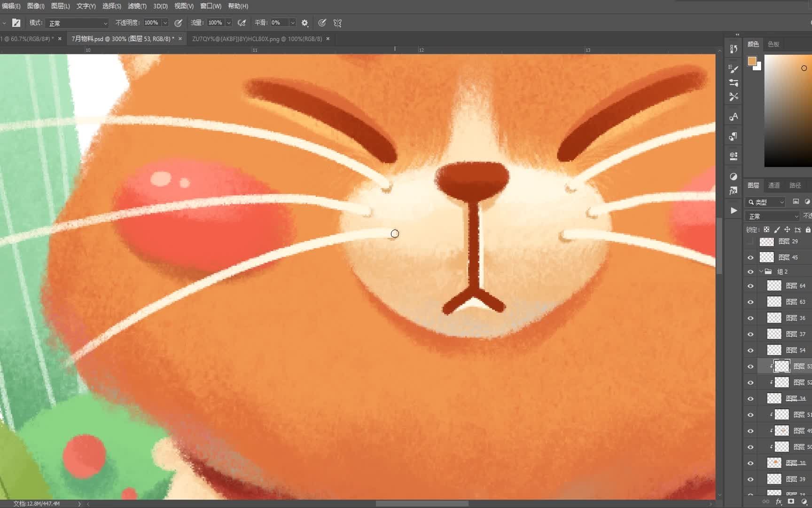Image resolution: width=812 pixels, height=508 pixels.
Task: Collapse panels double-arrow at dock top
Action: 737,34
